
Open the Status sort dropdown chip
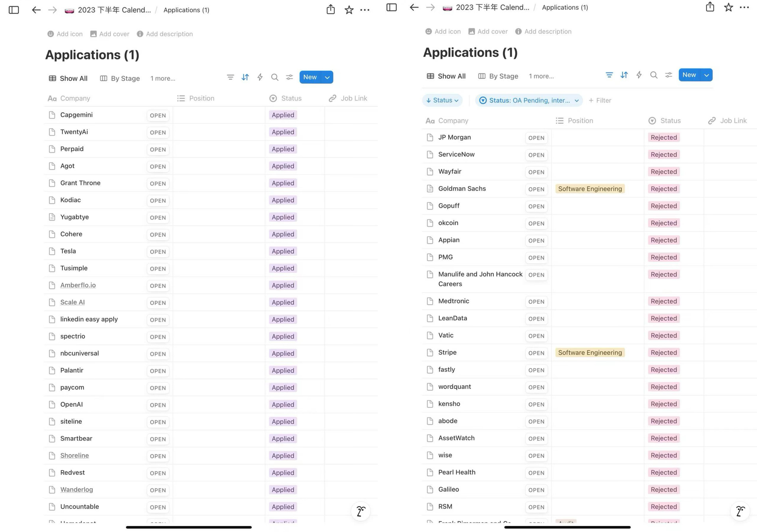(442, 100)
